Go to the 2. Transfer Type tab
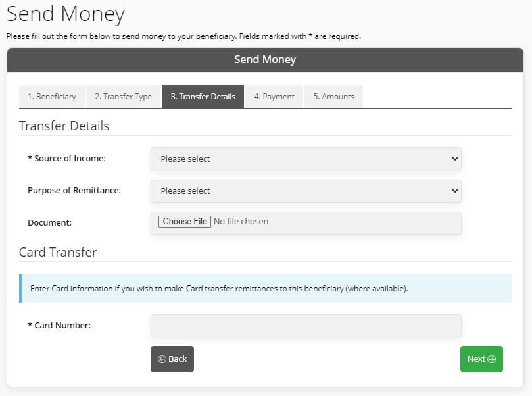532x396 pixels. tap(124, 97)
